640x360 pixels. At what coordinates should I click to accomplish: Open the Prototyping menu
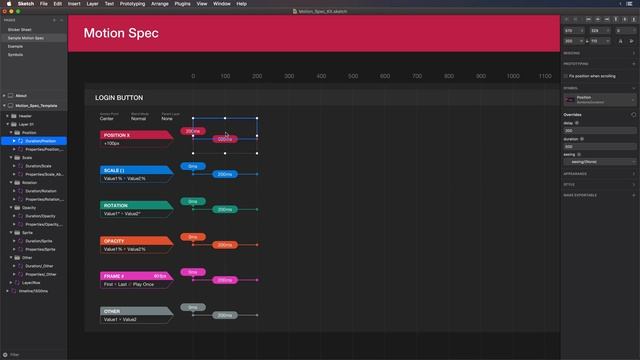click(132, 4)
